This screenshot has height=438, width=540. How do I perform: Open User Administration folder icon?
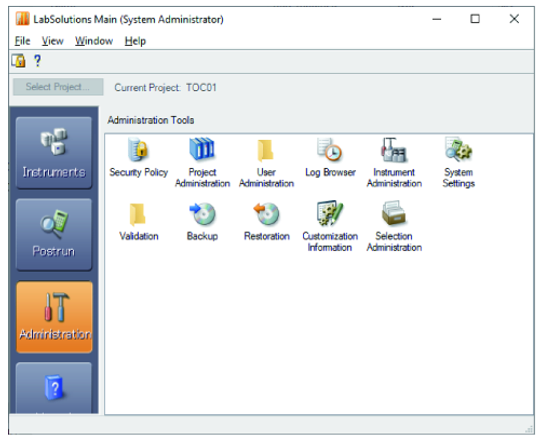(266, 163)
